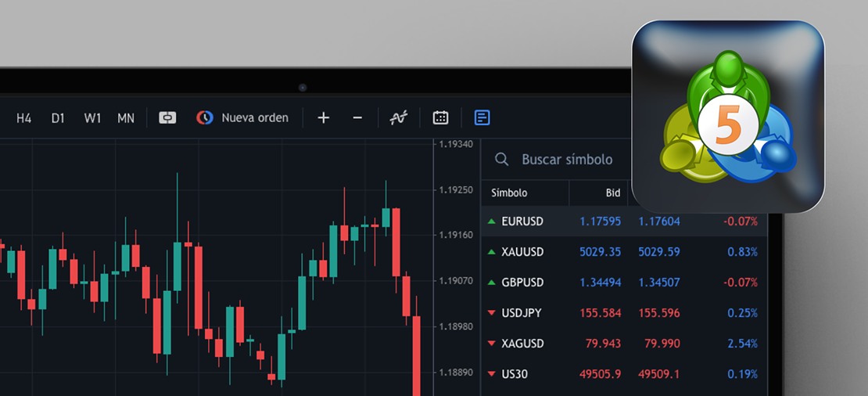Click the EURUSD green up arrow
The height and width of the screenshot is (396, 868).
(x=491, y=221)
